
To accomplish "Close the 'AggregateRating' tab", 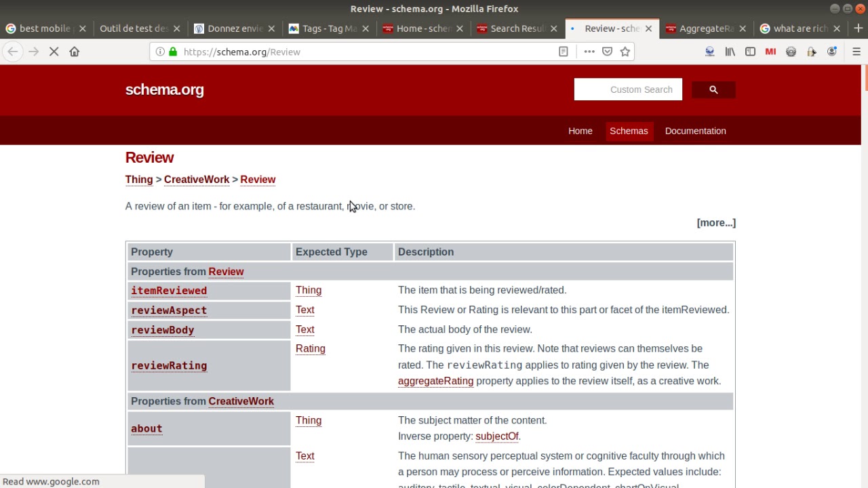I will 743,28.
